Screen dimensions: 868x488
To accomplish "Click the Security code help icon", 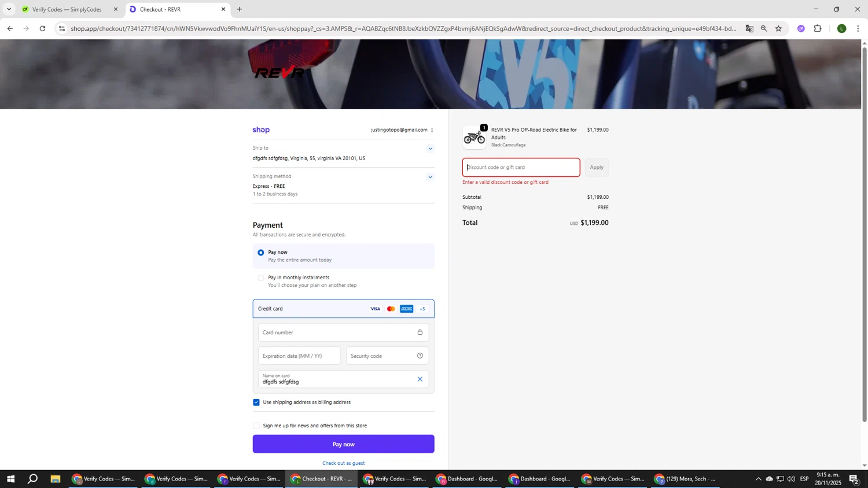I will click(x=420, y=356).
